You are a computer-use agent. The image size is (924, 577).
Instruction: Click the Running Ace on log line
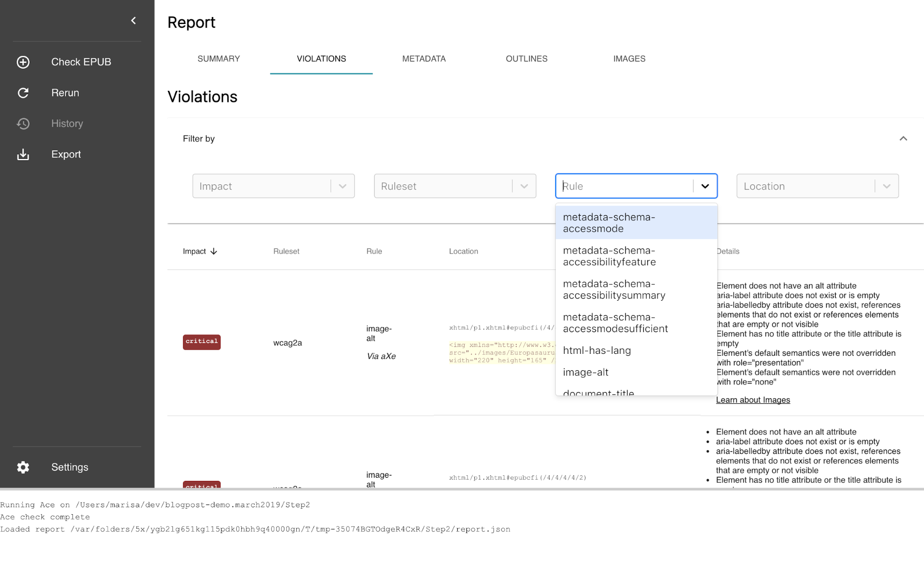(x=155, y=505)
